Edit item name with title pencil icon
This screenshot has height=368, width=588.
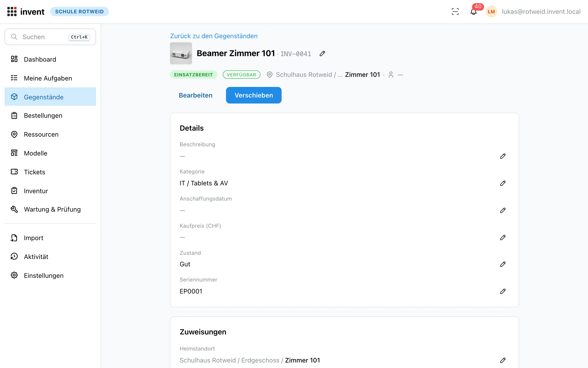click(x=322, y=54)
